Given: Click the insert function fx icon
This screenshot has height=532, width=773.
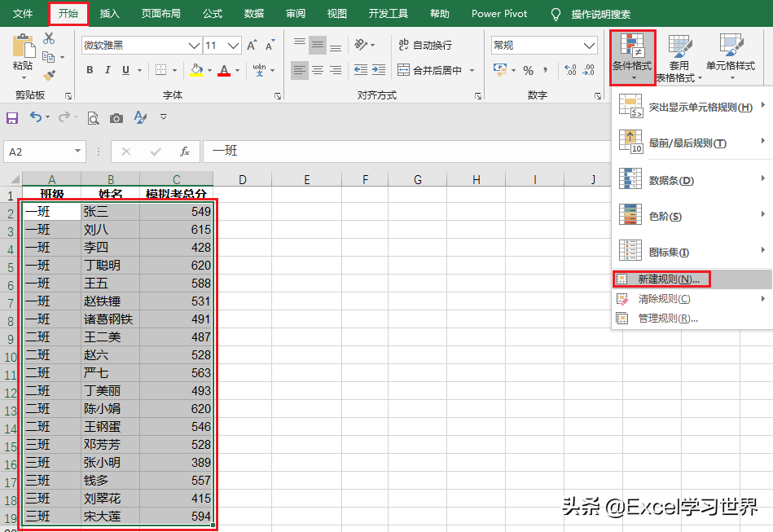Looking at the screenshot, I should coord(185,152).
